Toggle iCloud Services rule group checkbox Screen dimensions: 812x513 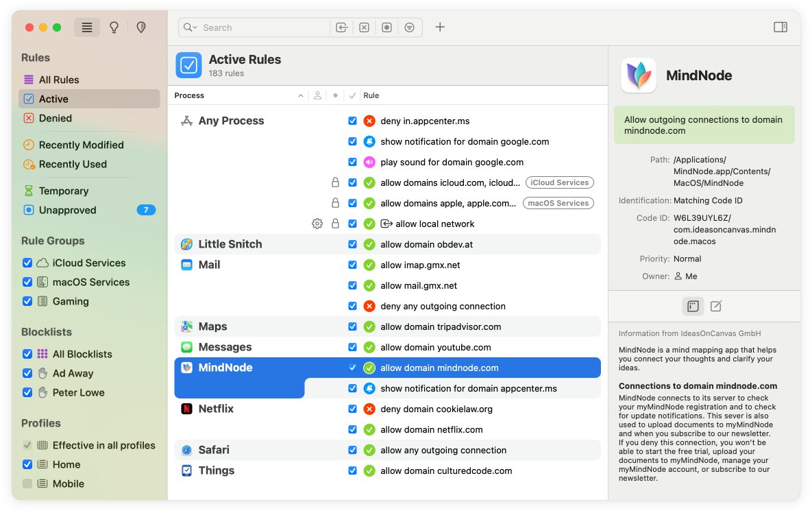[x=27, y=263]
